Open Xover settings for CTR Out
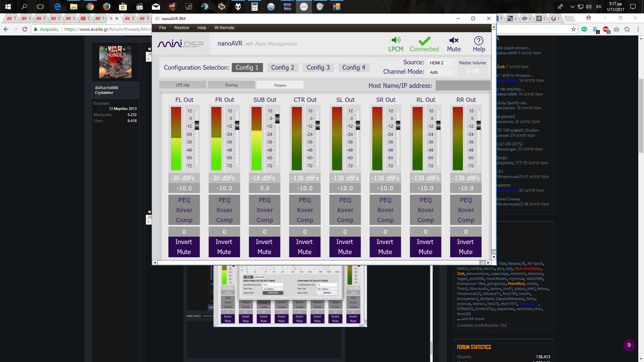The height and width of the screenshot is (362, 644). pos(305,210)
